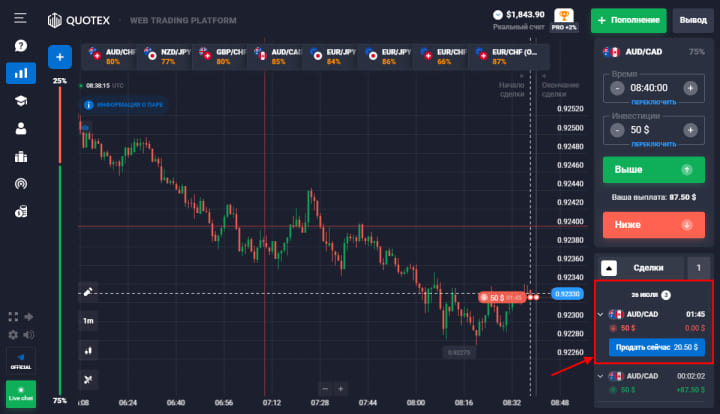Image resolution: width=720 pixels, height=414 pixels.
Task: Click the PRO +2% trophy badge
Action: [566, 19]
